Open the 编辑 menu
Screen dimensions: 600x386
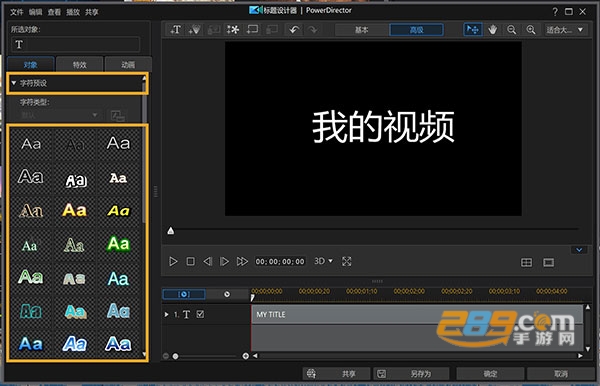(35, 12)
